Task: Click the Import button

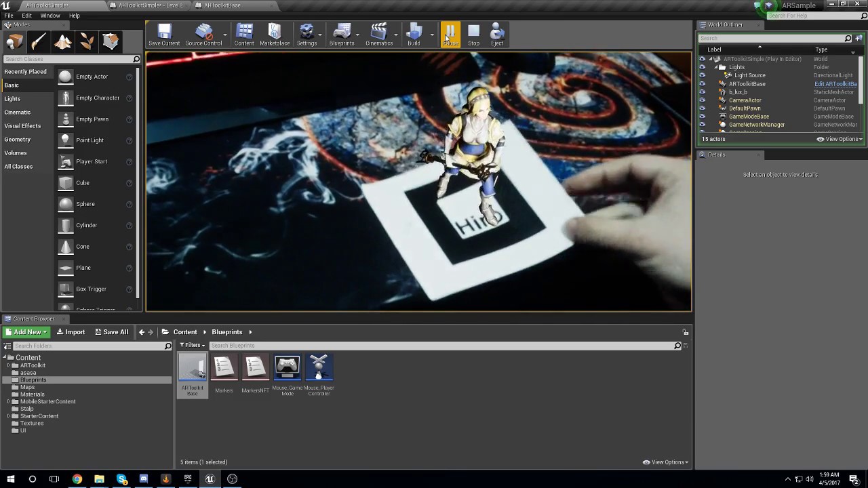Action: [71, 332]
